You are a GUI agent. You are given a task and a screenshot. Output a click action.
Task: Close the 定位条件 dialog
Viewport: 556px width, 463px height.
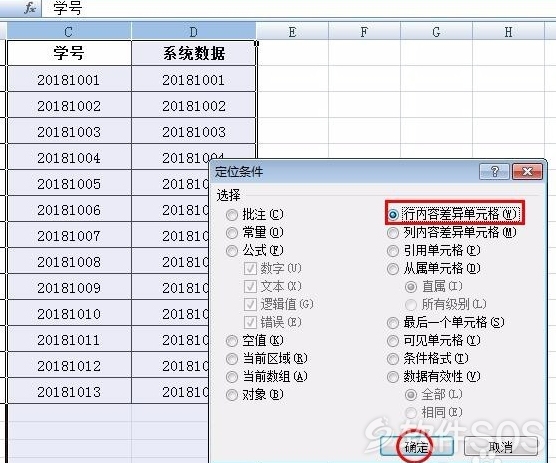[527, 172]
